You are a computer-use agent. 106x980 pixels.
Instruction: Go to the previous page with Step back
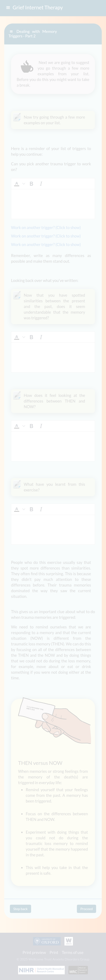pyautogui.click(x=20, y=909)
